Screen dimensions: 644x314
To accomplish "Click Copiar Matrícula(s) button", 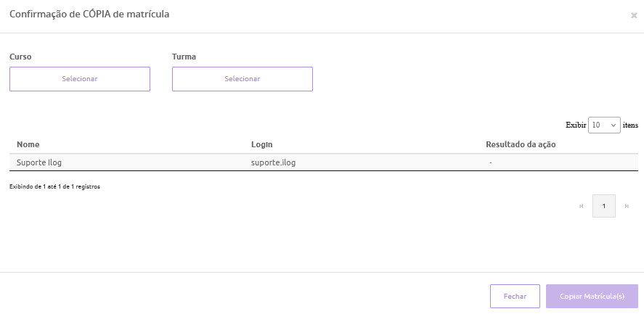I will [x=592, y=297].
